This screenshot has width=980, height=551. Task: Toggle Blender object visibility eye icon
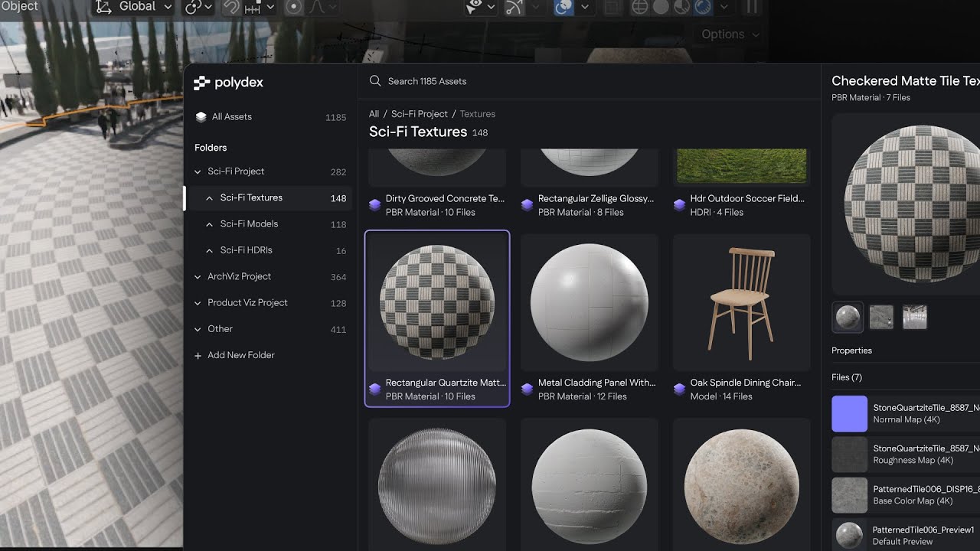(475, 7)
